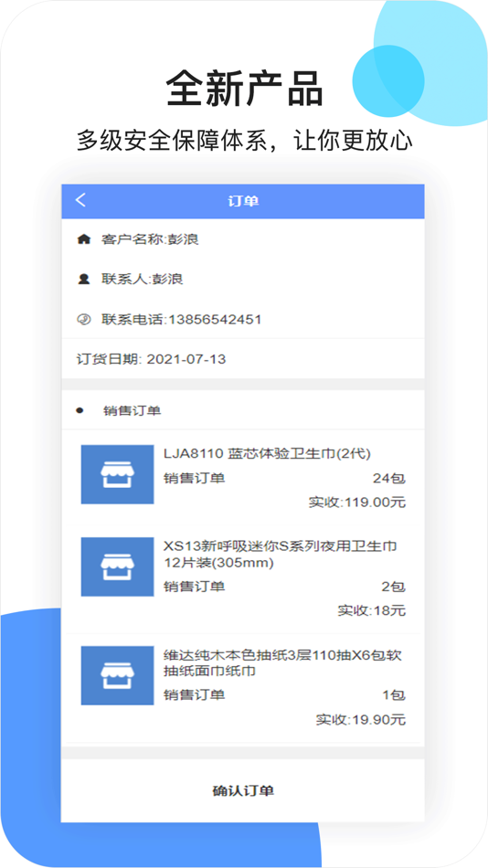
Task: Click the home icon beside 客户名称
Action: coord(83,239)
